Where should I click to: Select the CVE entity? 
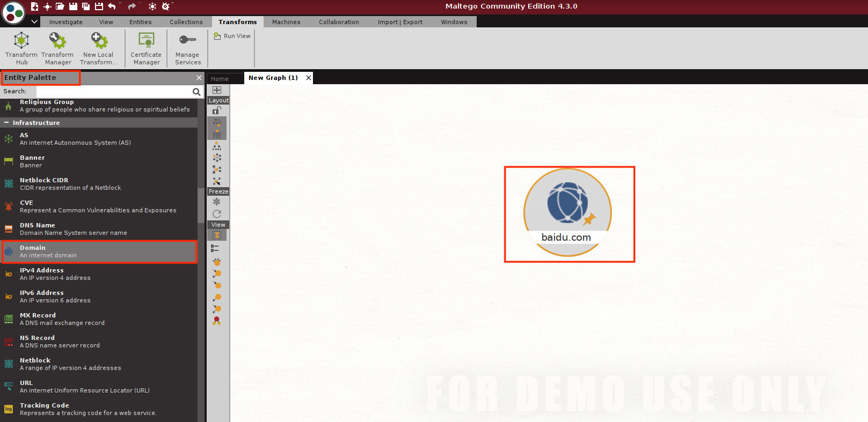tap(99, 206)
